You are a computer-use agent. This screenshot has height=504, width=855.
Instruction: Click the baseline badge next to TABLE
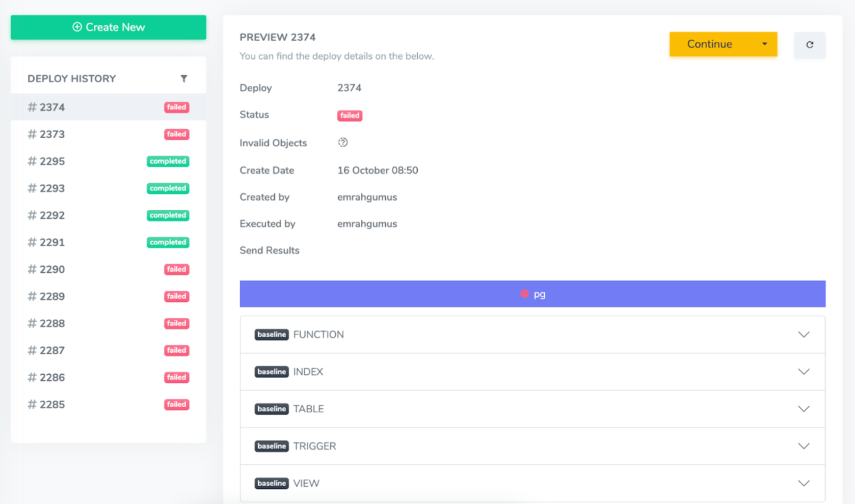tap(271, 409)
